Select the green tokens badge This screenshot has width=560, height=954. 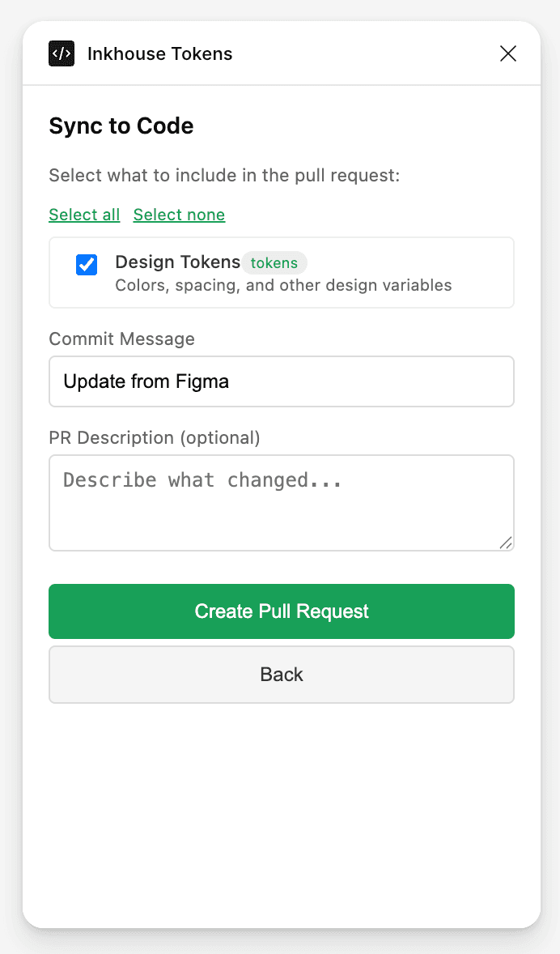point(274,262)
